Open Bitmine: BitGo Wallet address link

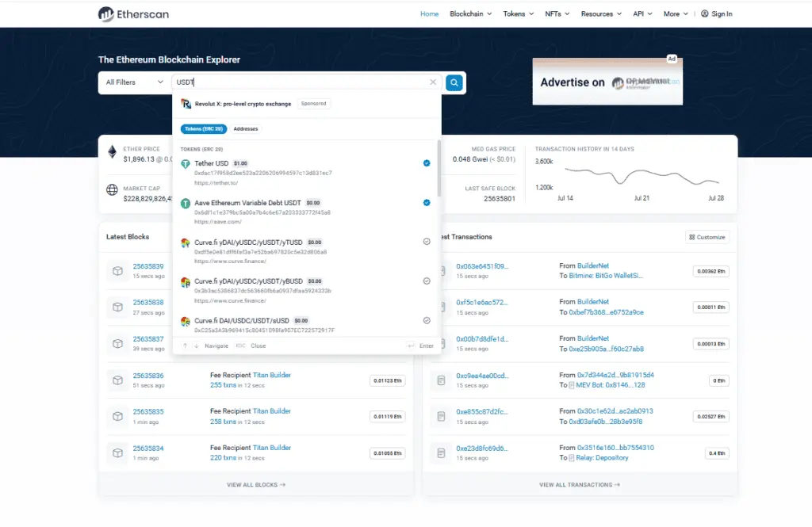coord(606,276)
